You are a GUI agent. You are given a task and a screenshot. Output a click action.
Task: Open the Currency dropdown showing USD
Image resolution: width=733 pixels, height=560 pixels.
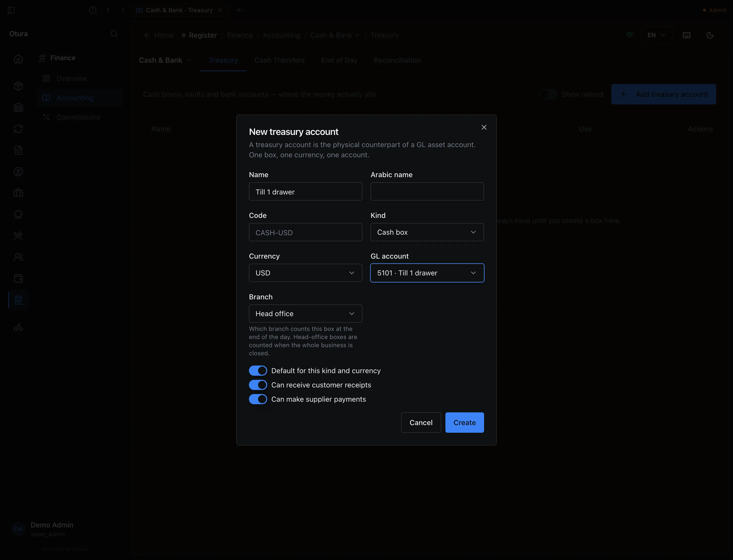(x=305, y=273)
